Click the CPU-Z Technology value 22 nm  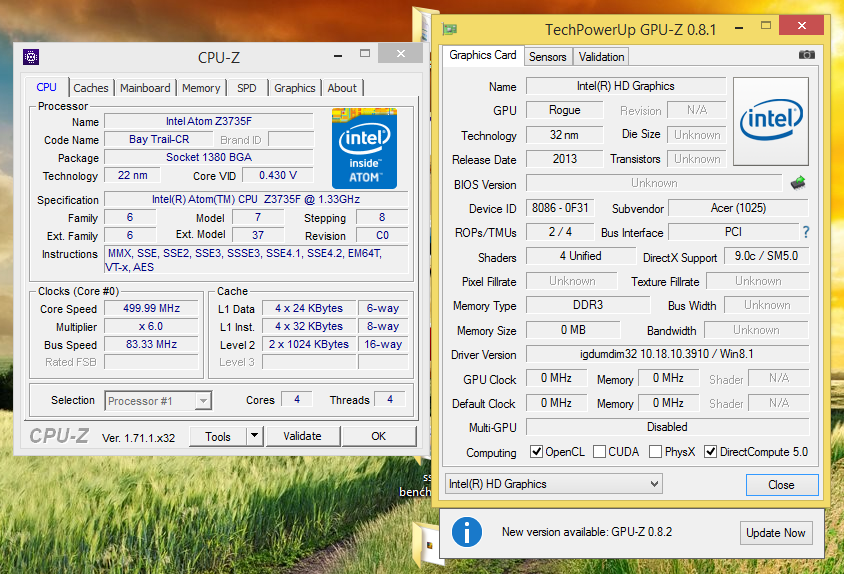[132, 175]
